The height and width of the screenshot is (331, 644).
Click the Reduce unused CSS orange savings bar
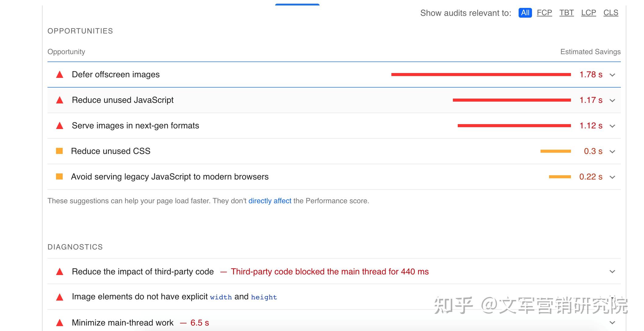pyautogui.click(x=555, y=151)
